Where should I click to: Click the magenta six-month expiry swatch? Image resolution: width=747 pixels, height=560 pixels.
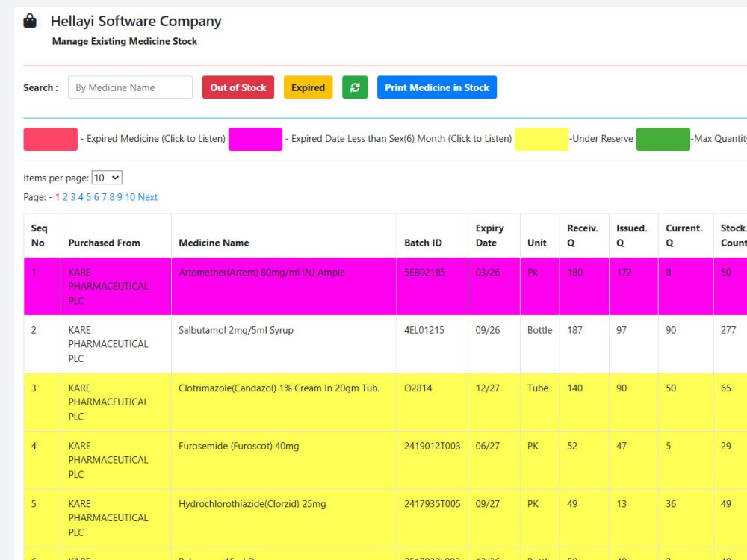255,139
